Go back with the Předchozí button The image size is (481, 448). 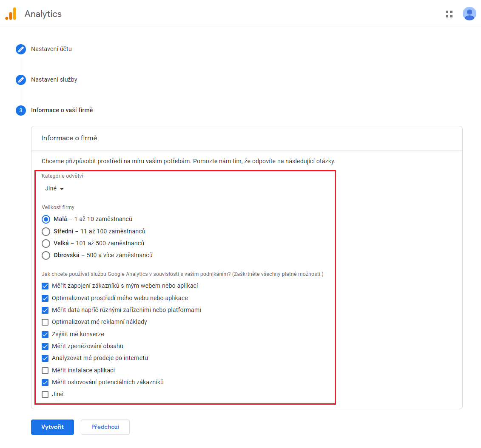tap(105, 427)
